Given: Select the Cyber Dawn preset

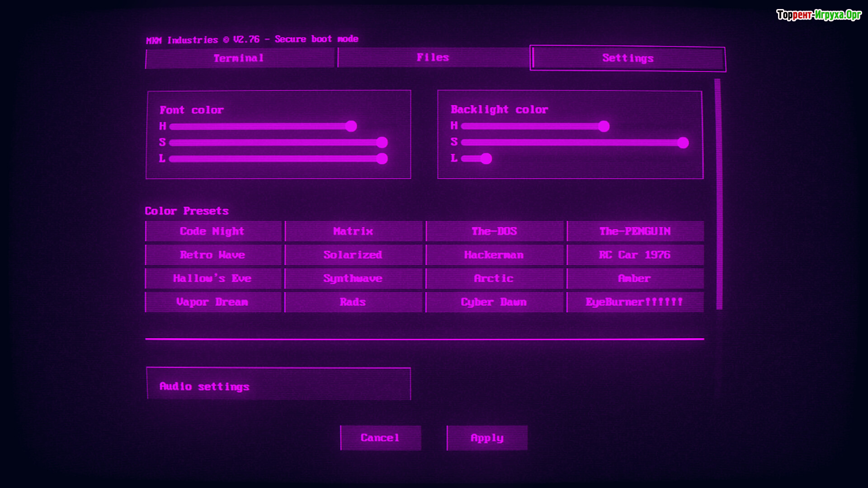Looking at the screenshot, I should coord(494,302).
